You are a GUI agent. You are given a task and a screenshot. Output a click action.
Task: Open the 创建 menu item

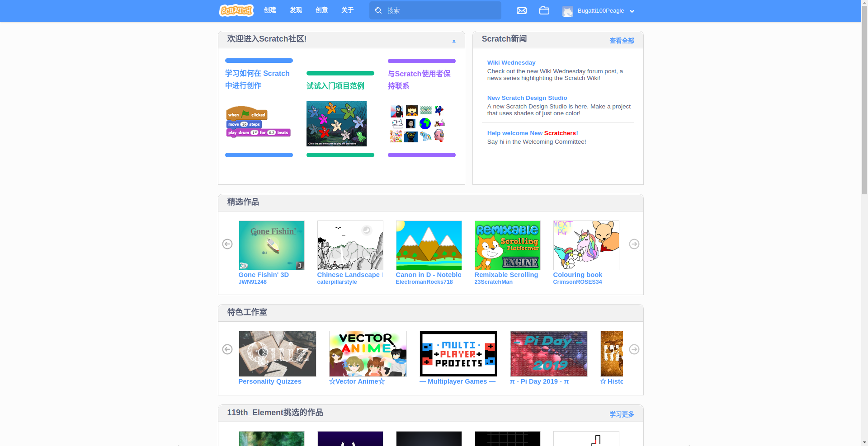270,10
